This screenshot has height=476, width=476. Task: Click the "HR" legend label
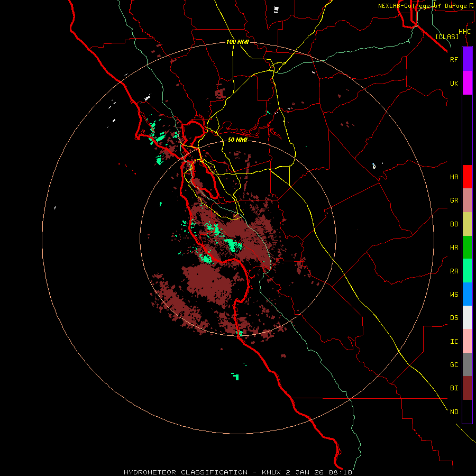pyautogui.click(x=454, y=248)
